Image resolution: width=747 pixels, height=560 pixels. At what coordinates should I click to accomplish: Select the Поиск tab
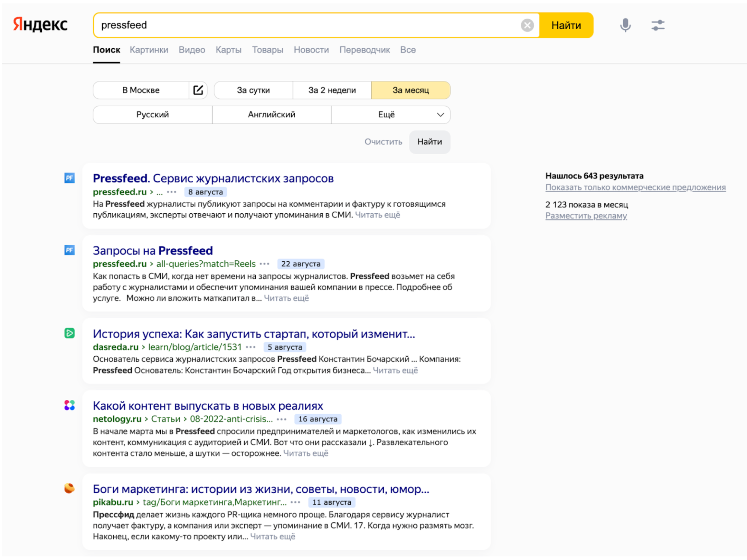click(106, 50)
